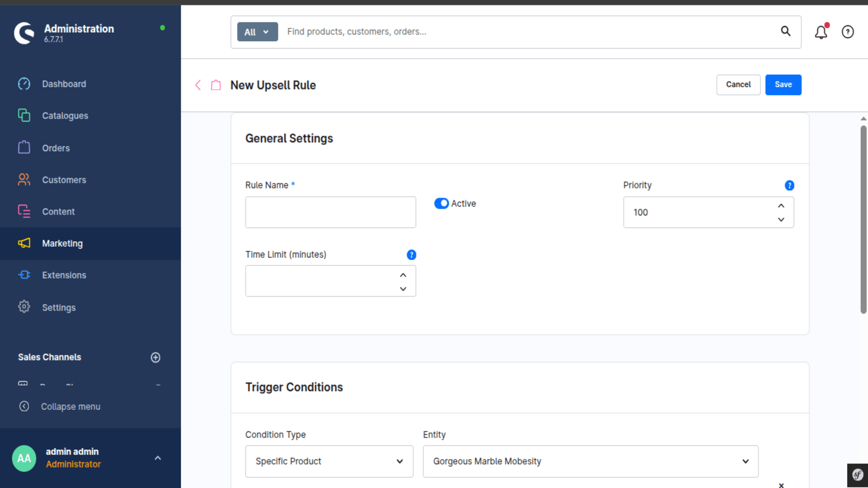
Task: Cancel the upsell rule creation
Action: click(738, 85)
